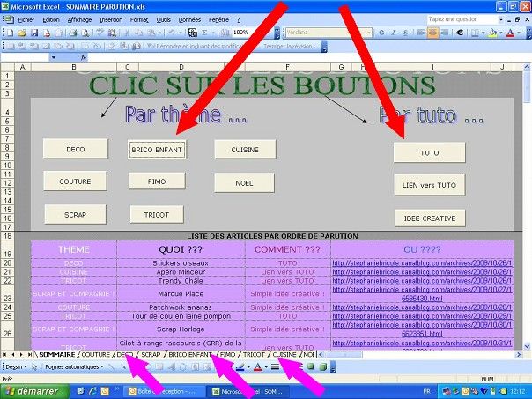Click the line style icon in drawing toolbar
The width and height of the screenshot is (532, 399).
point(275,366)
